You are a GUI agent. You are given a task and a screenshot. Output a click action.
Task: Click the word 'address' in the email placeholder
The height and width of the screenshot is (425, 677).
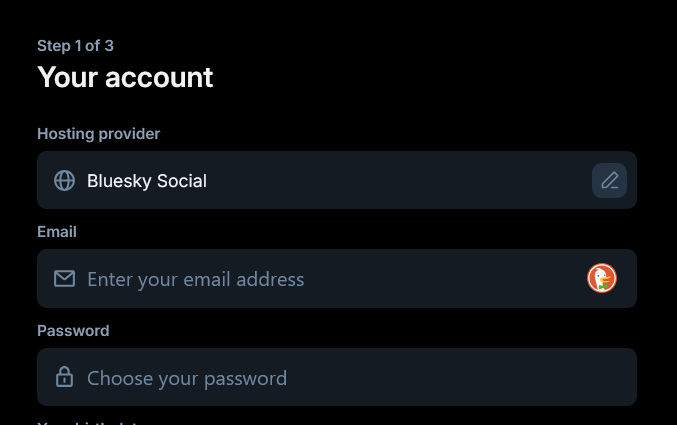(x=270, y=279)
